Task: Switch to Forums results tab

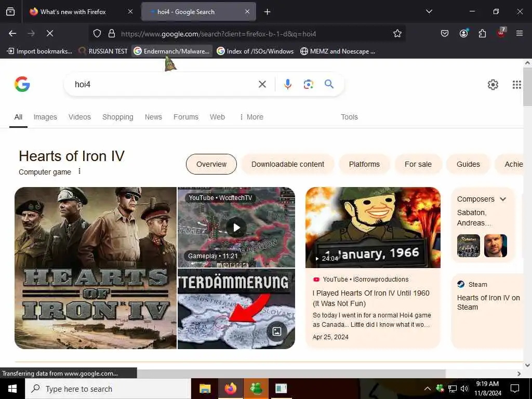Action: 186,117
